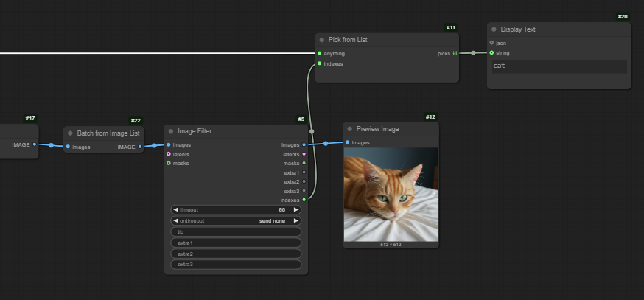The image size is (644, 300).
Task: Collapse the Batch from Image List node dot
Action: pos(70,133)
